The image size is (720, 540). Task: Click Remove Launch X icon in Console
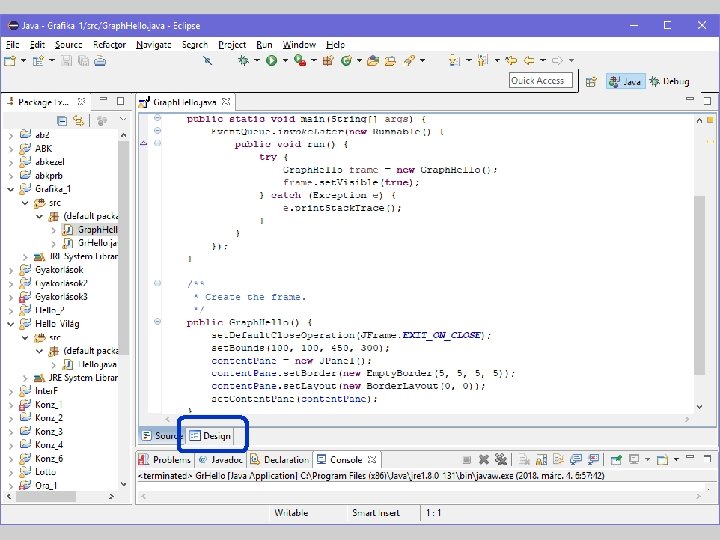[x=484, y=459]
